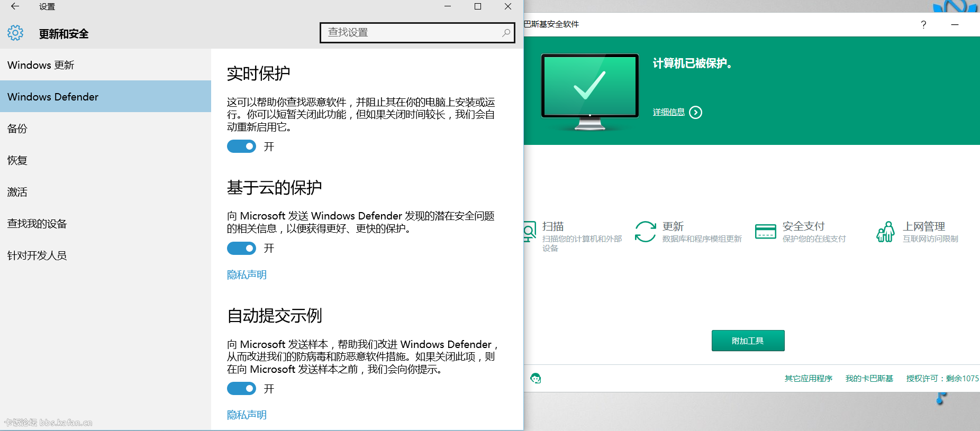
Task: Click the magnifier icon in the search box
Action: [506, 33]
